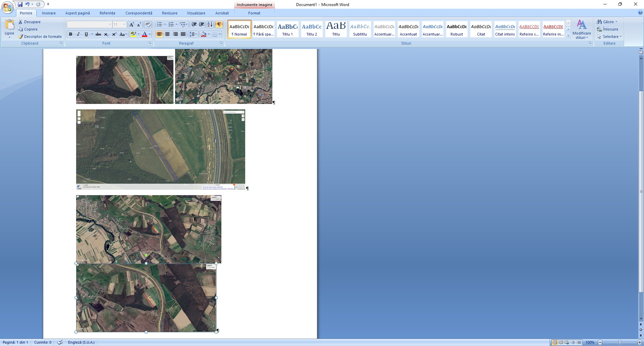Click the Save icon in quick access toolbar

pos(20,4)
